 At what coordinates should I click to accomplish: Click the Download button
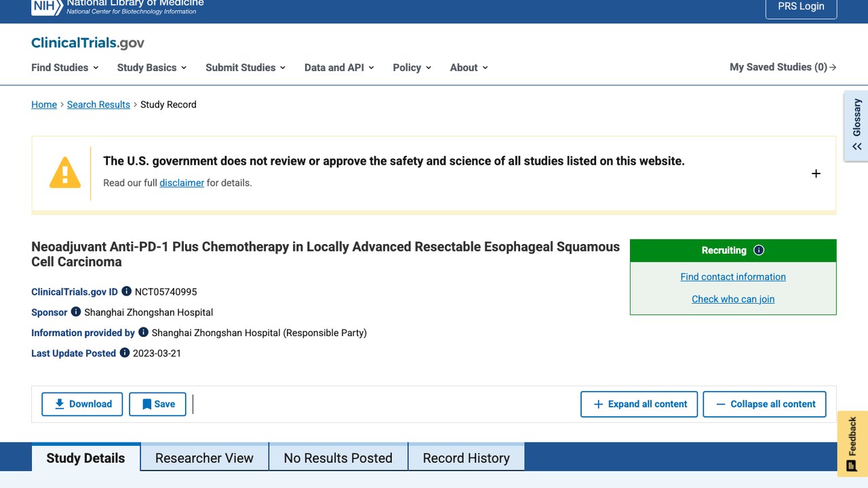click(82, 404)
